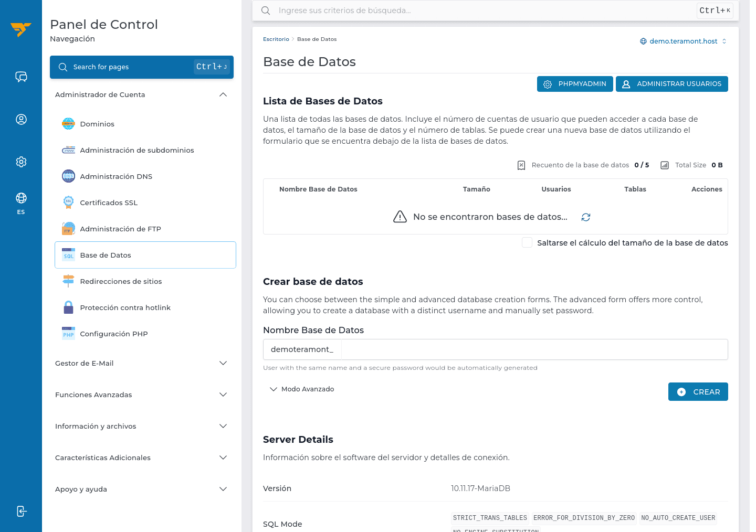Click the globe icon next to demo.teramont.host
Screen dimensions: 756x532
(x=643, y=41)
